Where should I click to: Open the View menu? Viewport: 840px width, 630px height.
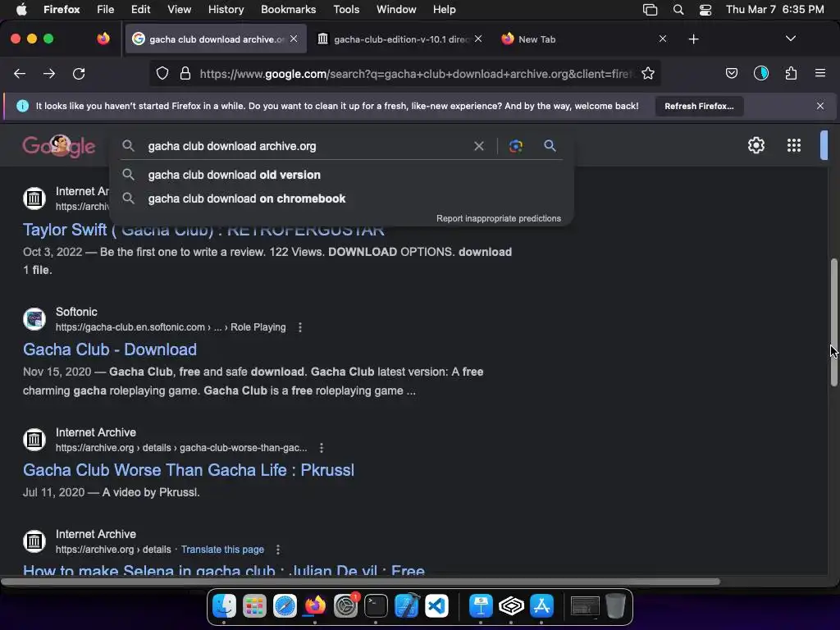pos(179,10)
